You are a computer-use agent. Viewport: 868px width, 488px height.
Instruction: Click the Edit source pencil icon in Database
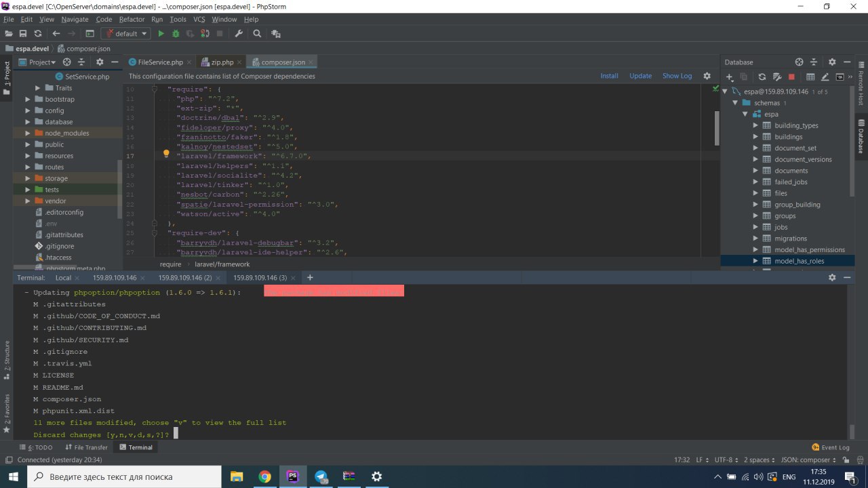pos(825,77)
